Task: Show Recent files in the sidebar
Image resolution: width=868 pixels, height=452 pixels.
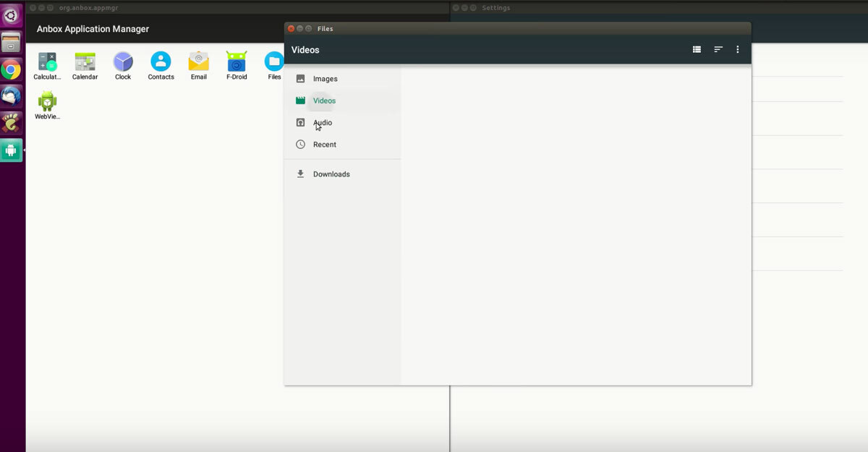Action: click(324, 145)
